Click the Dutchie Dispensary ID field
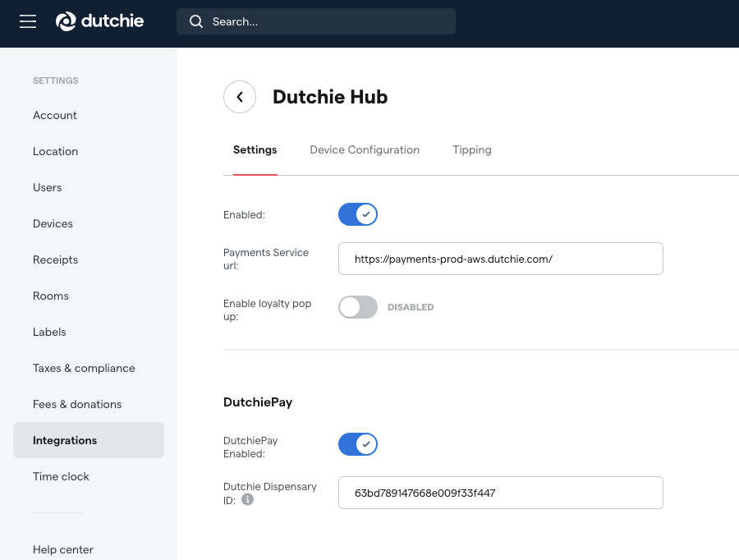This screenshot has width=739, height=560. coord(501,493)
